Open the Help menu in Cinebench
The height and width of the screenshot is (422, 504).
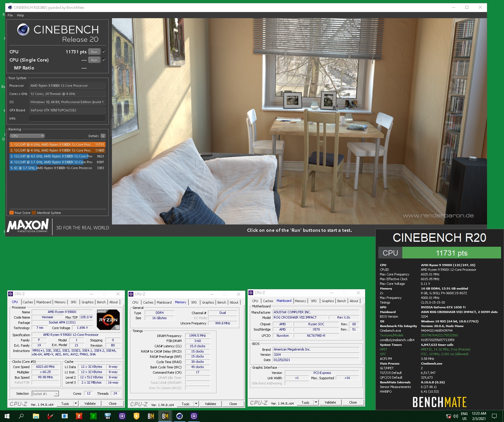pyautogui.click(x=21, y=15)
